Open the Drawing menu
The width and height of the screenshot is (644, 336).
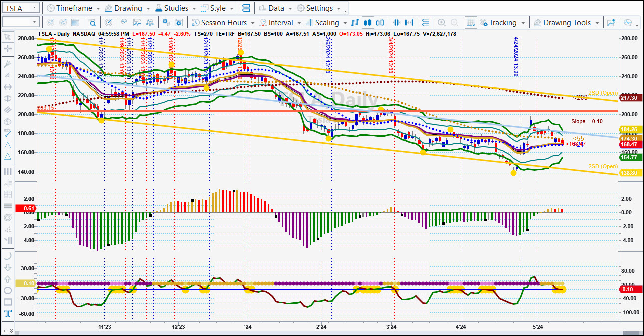point(128,8)
